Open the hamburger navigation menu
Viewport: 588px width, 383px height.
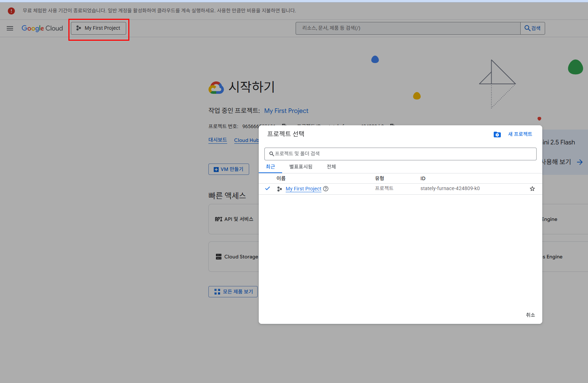coord(10,28)
